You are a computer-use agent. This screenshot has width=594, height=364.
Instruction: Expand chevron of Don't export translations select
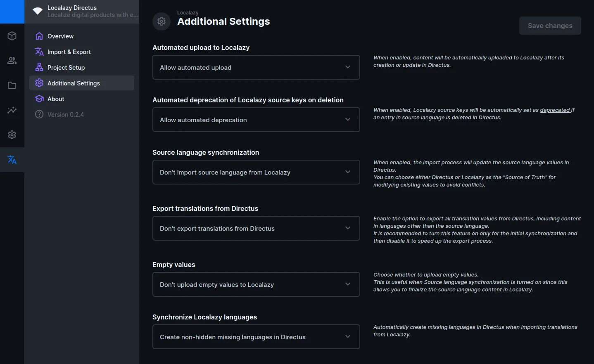click(348, 228)
